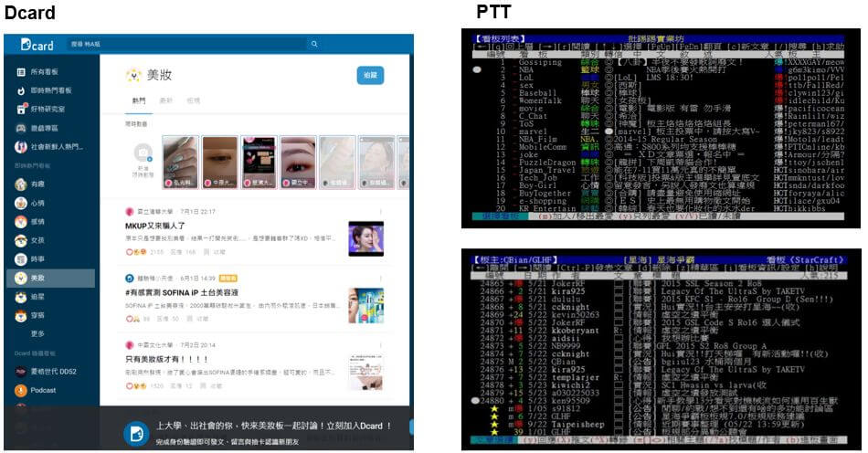
Task: Select the Tech_Job board row in PTT
Action: (659, 178)
